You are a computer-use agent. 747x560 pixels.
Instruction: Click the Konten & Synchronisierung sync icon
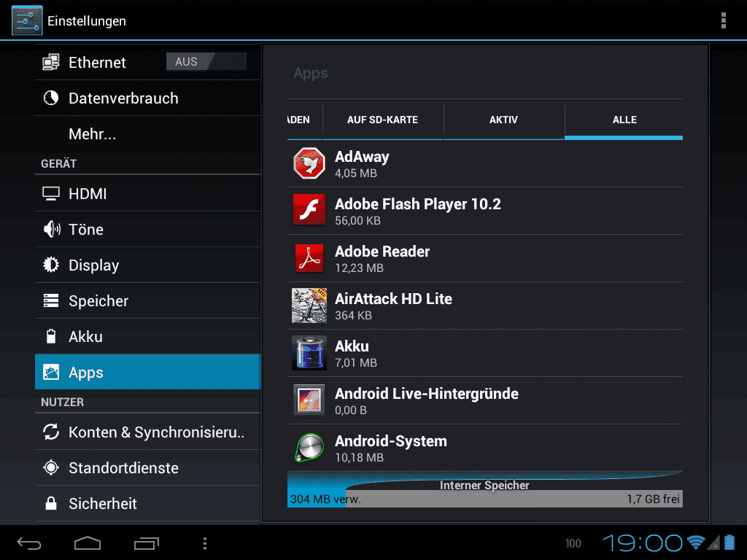click(x=51, y=432)
